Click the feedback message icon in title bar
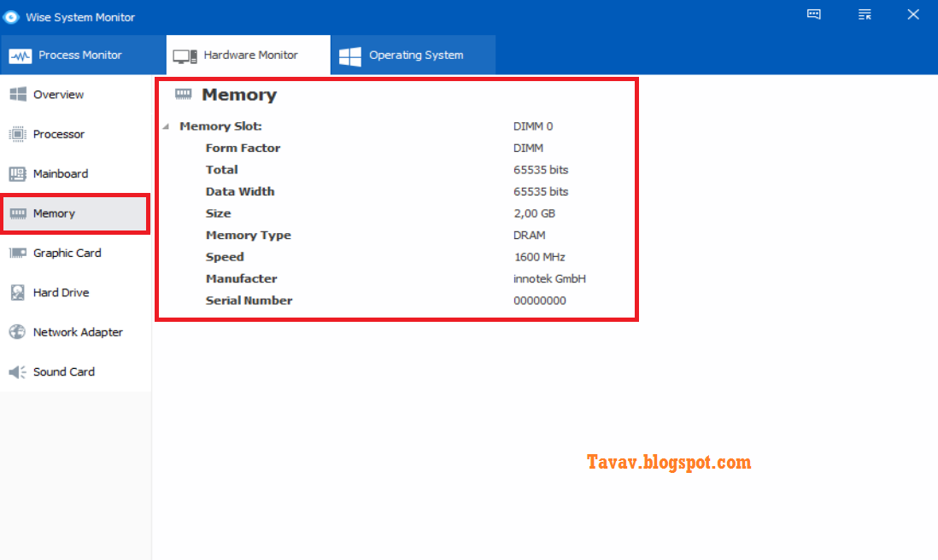 [813, 14]
